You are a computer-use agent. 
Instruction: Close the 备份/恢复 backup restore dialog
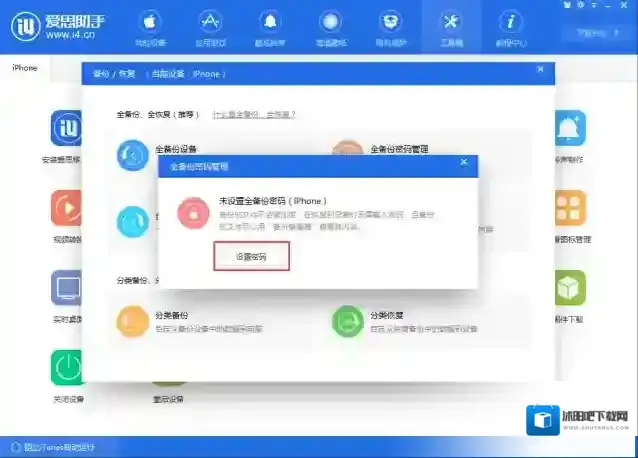(540, 69)
